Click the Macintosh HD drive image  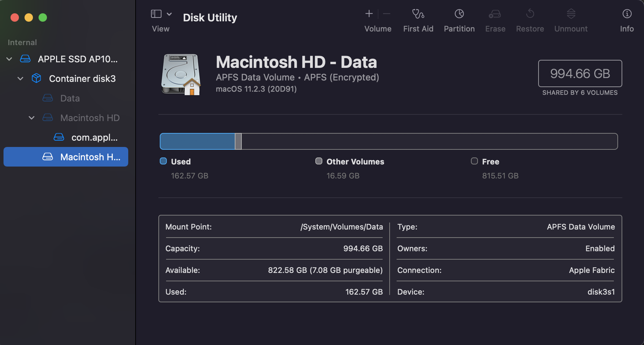coord(181,74)
